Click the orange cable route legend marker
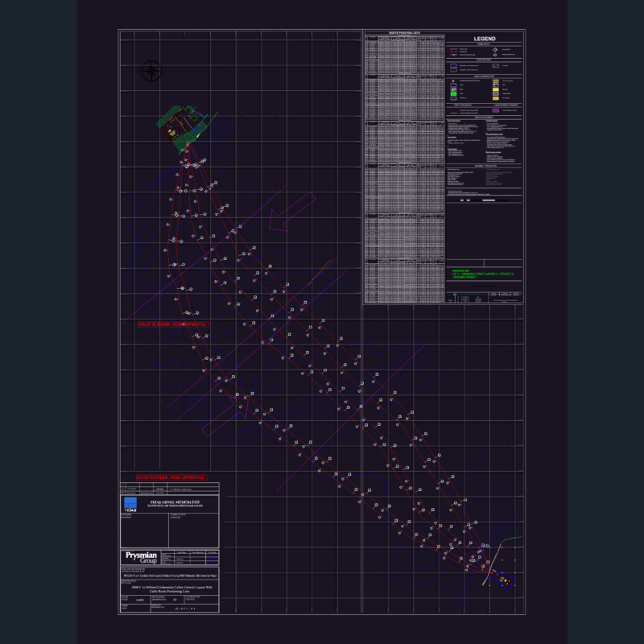 pyautogui.click(x=454, y=55)
